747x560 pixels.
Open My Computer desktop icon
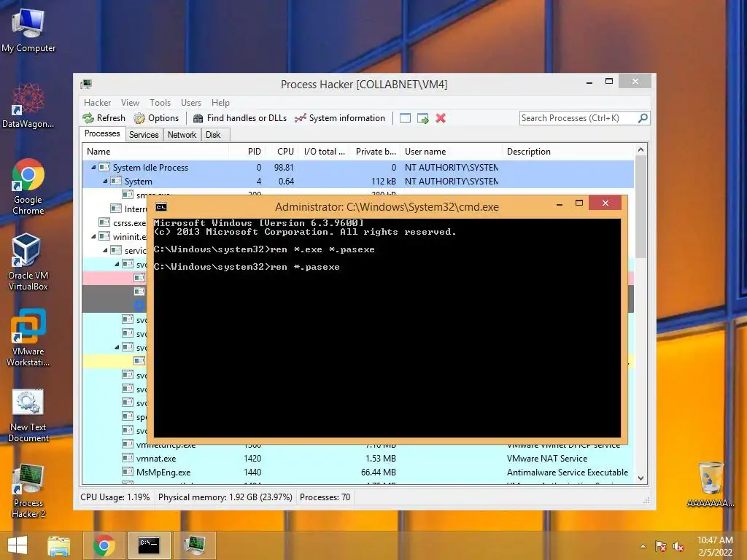click(28, 29)
